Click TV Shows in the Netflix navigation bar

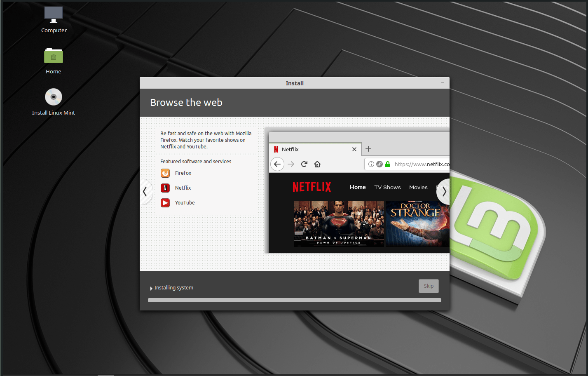pyautogui.click(x=387, y=187)
